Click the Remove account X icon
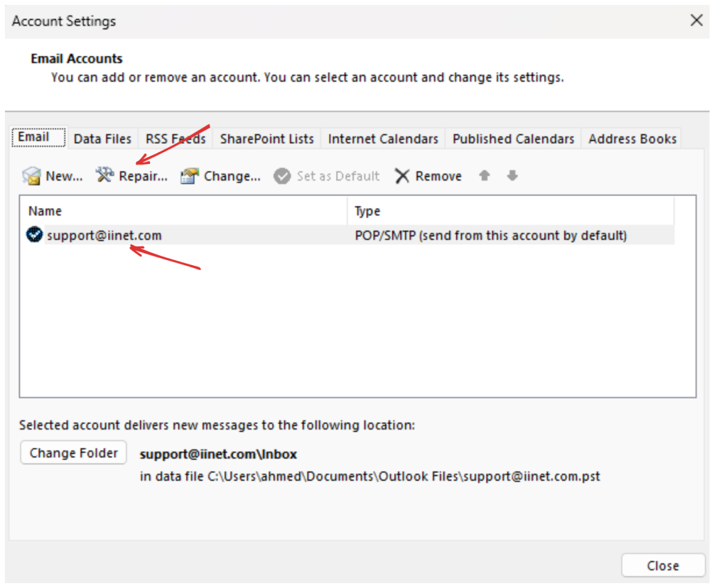This screenshot has height=588, width=714. (x=402, y=176)
